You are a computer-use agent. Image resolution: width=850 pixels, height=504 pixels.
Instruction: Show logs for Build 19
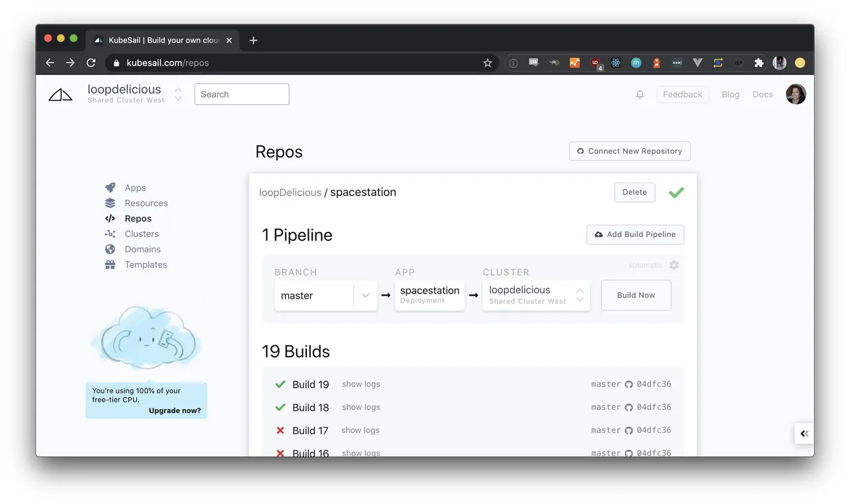361,384
